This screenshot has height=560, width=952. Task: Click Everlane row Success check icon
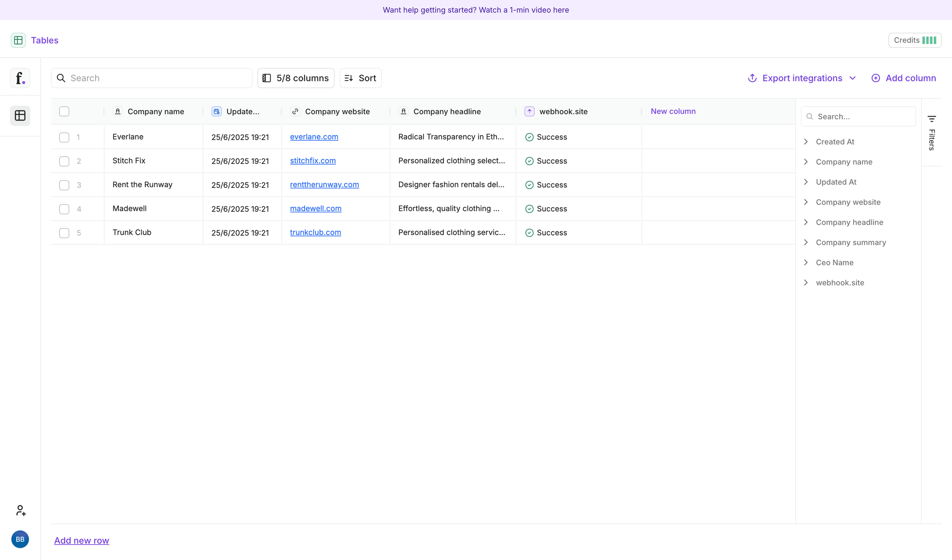tap(529, 137)
